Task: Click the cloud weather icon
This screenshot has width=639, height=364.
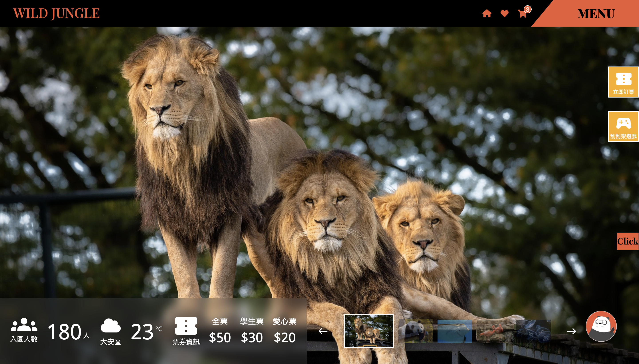Action: (x=110, y=325)
